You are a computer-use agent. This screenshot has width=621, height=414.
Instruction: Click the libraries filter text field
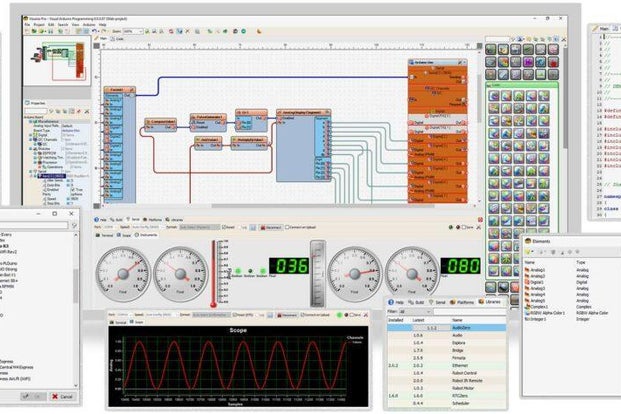(x=470, y=311)
